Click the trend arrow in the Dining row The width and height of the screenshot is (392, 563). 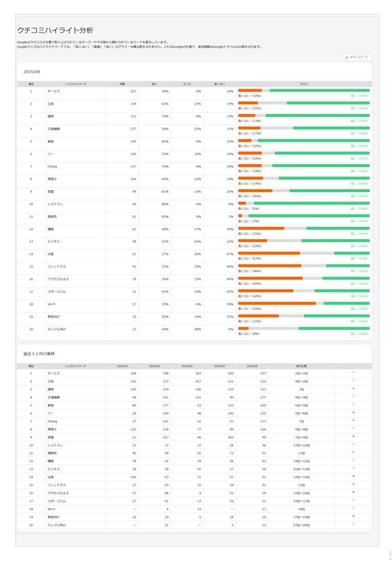pos(353,421)
